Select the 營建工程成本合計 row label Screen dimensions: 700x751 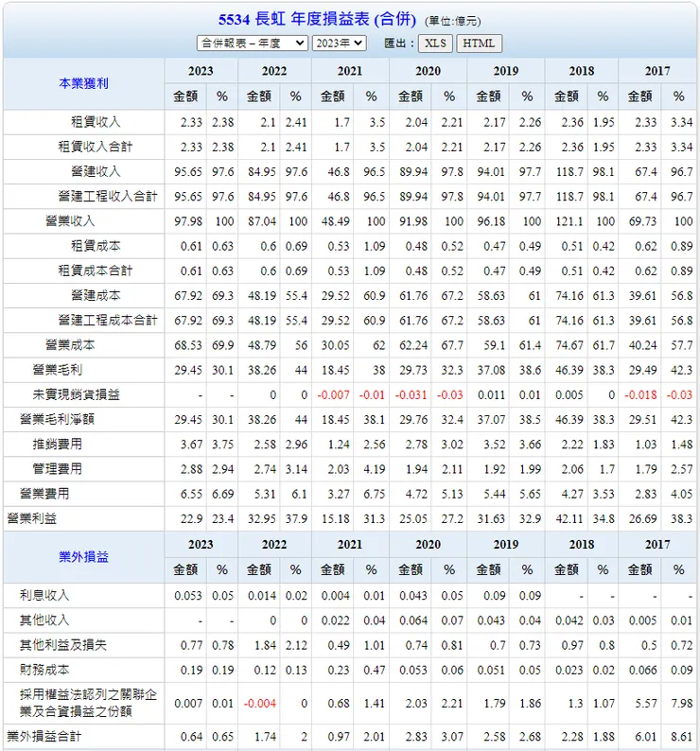(108, 321)
